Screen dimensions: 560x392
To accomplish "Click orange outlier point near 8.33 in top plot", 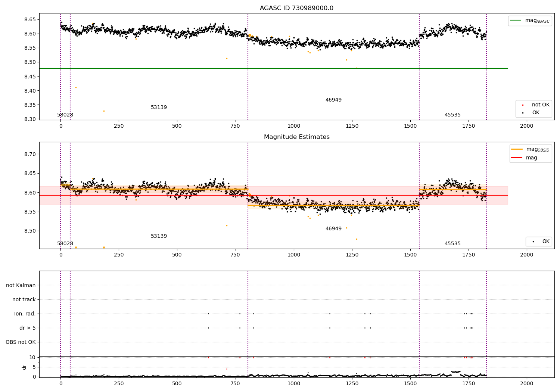I will pos(104,111).
